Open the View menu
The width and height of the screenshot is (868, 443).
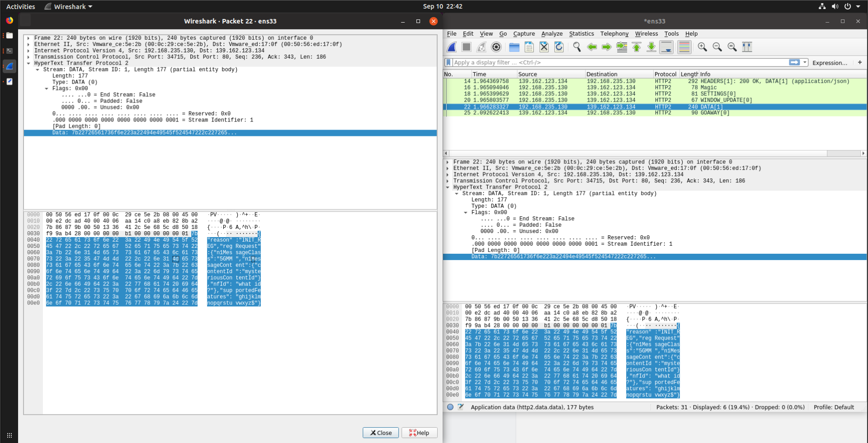click(x=486, y=33)
